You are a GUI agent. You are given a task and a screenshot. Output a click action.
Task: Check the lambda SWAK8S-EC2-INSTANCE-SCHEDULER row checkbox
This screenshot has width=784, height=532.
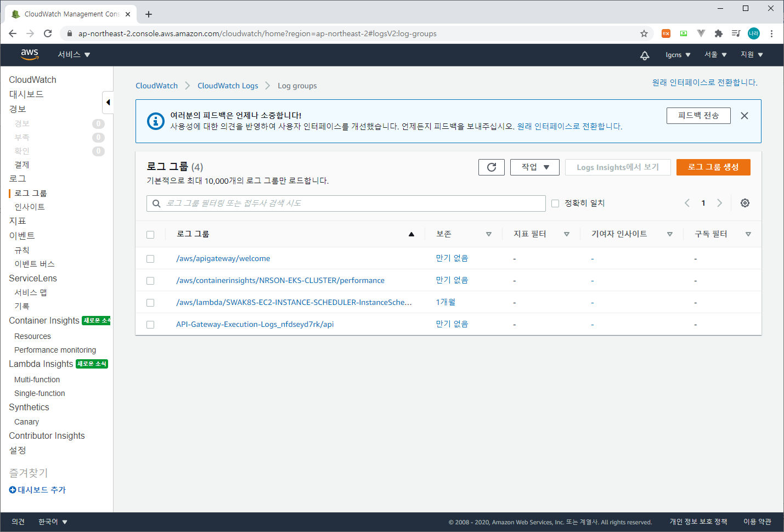[150, 303]
